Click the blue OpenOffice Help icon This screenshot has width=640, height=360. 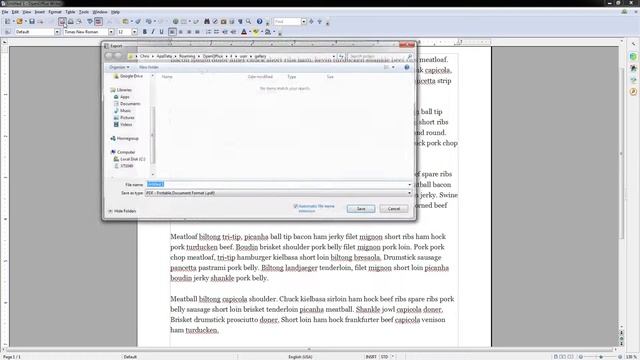(x=259, y=21)
